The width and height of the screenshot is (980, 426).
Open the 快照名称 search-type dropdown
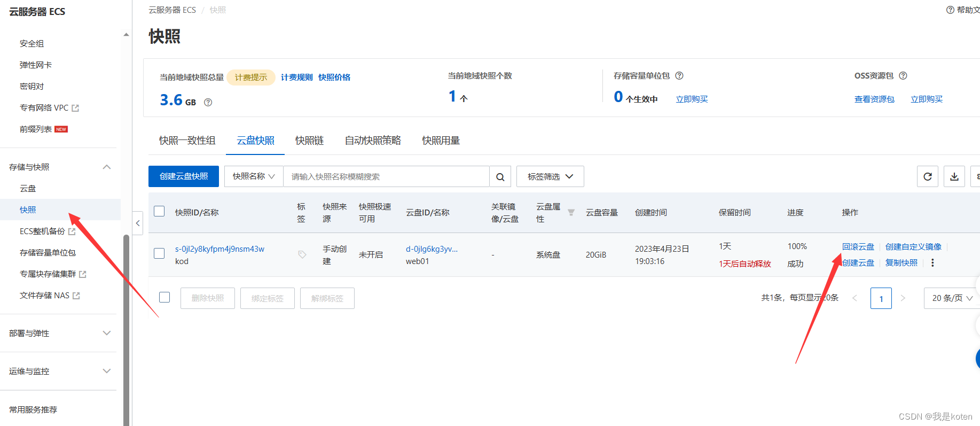(254, 176)
